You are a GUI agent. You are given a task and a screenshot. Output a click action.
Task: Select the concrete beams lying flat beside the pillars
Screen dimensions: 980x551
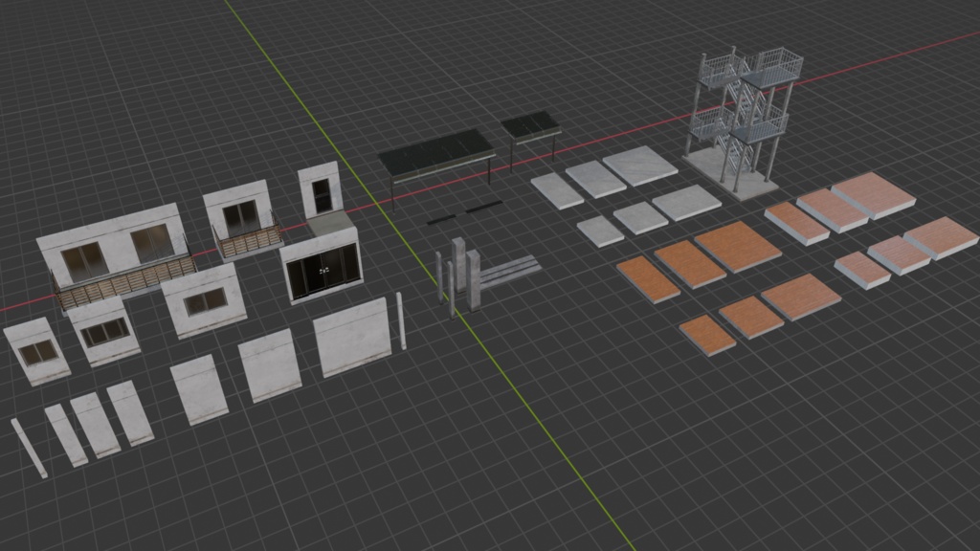(511, 271)
